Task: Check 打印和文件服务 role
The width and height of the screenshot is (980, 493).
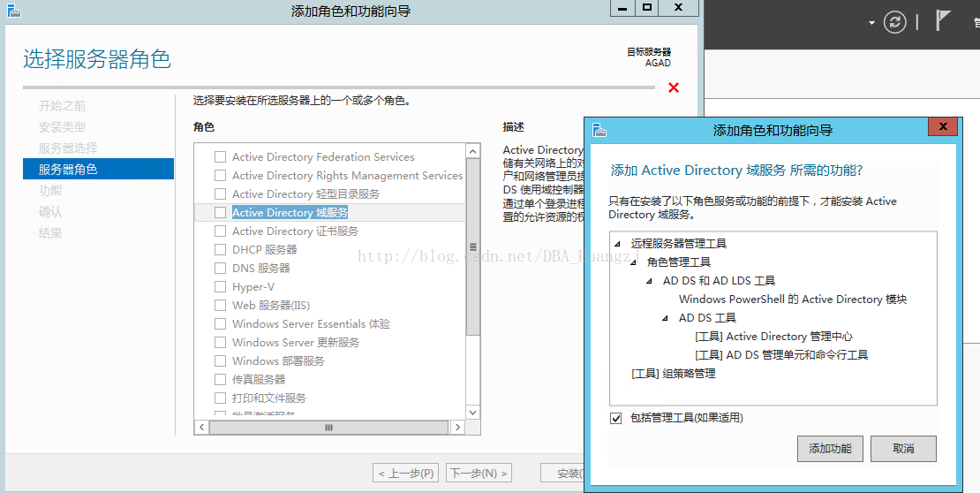Action: [220, 398]
